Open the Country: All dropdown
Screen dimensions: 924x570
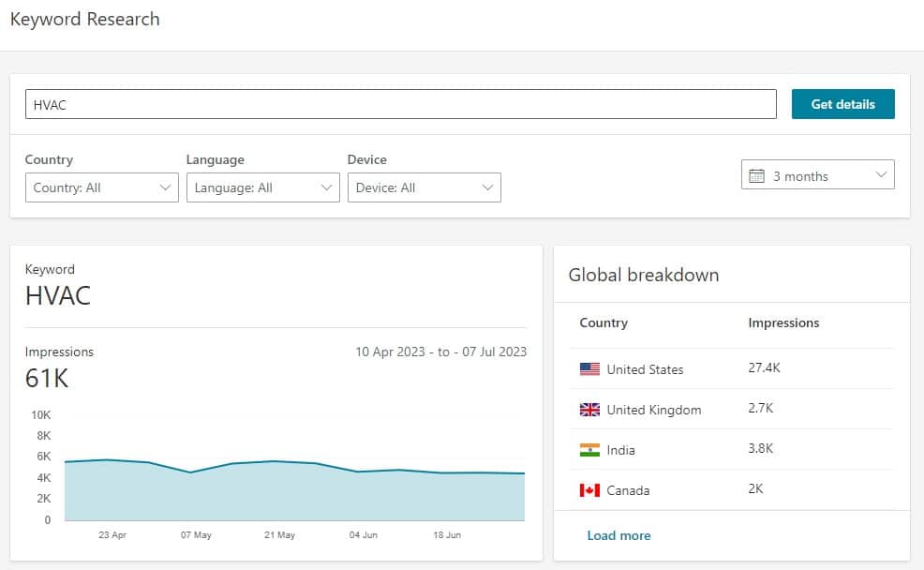pyautogui.click(x=102, y=187)
